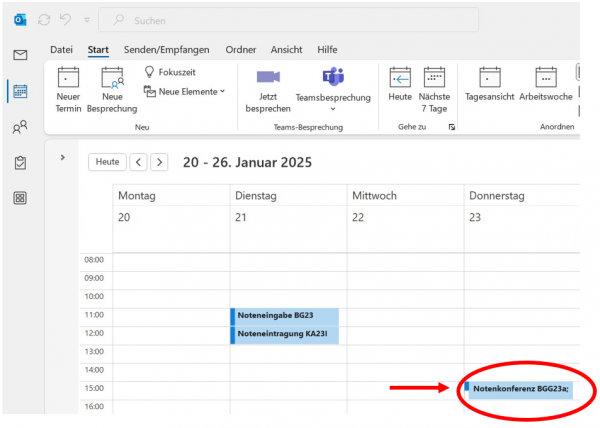The height and width of the screenshot is (428, 600).
Task: Click the undo arrow in title bar
Action: click(66, 20)
